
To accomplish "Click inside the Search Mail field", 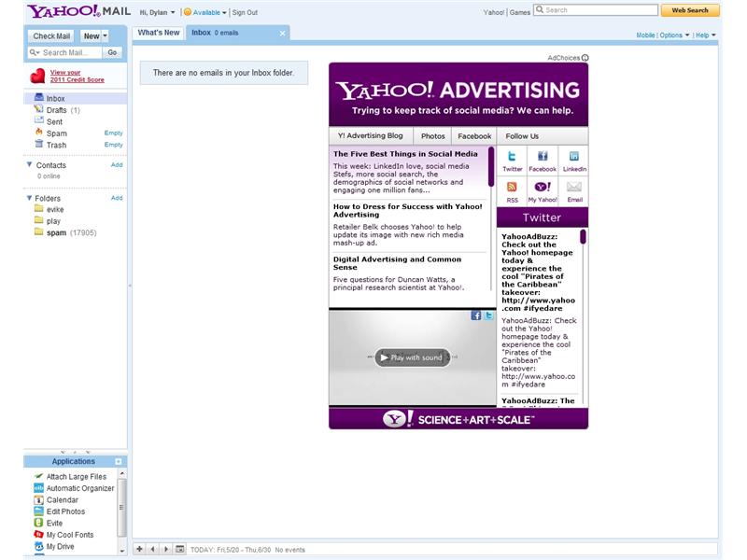I will tap(65, 53).
